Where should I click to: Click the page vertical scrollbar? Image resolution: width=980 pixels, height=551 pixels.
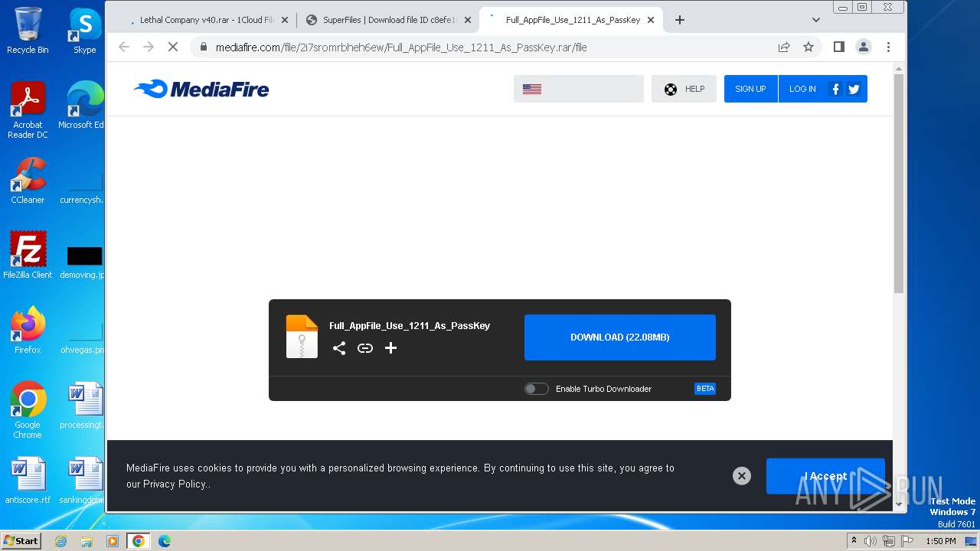899,184
